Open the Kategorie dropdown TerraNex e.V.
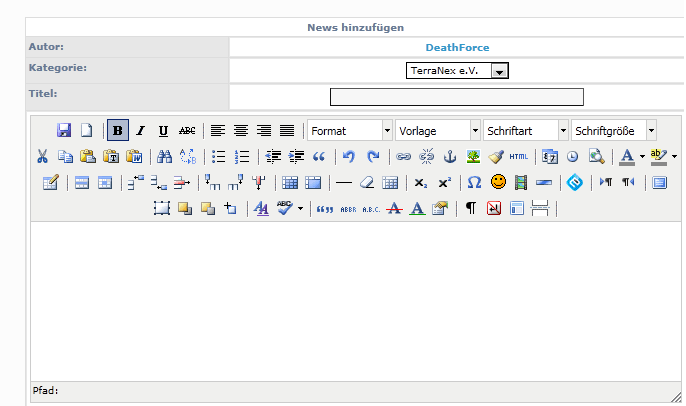This screenshot has height=406, width=686. [x=457, y=70]
